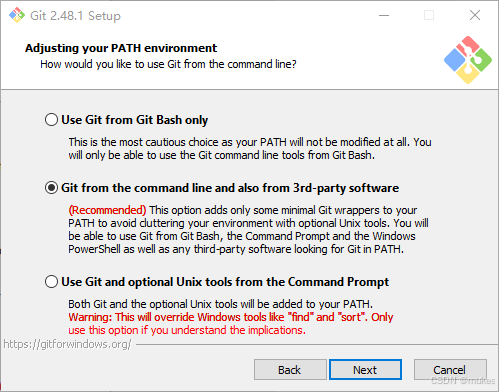Viewport: 499px width, 392px height.
Task: Click the Git 2.48.1 Setup title text
Action: tap(75, 16)
